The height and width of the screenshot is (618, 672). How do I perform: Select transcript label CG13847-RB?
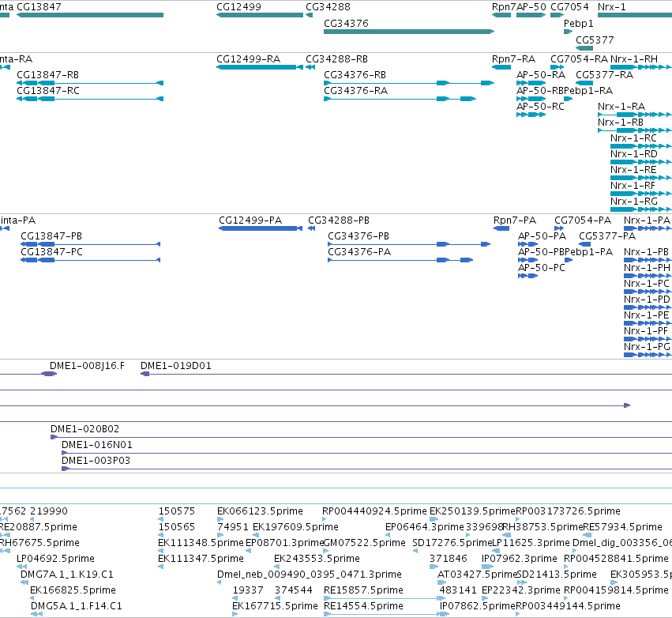(48, 74)
